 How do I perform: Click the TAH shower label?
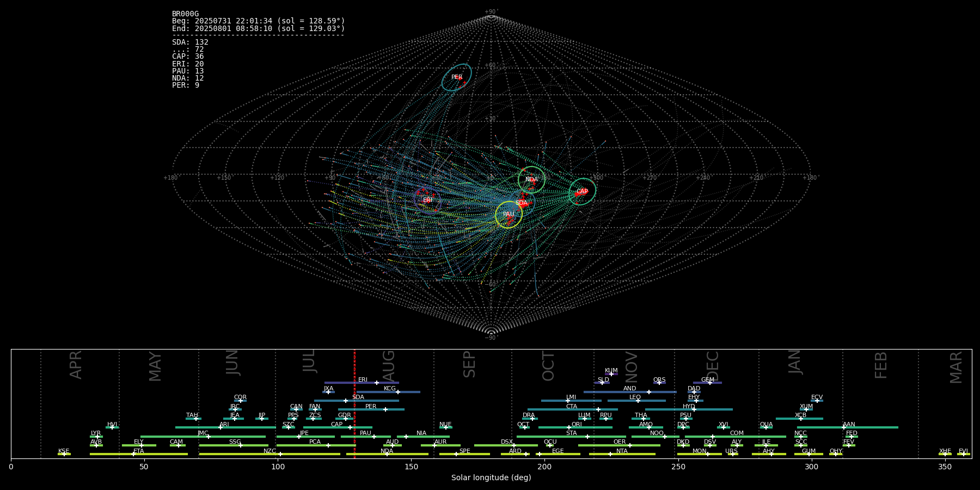coord(192,415)
